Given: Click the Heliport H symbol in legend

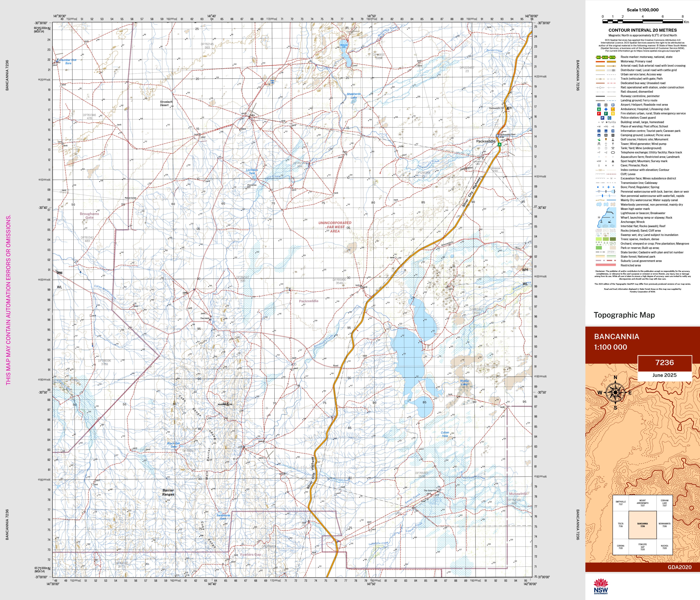Looking at the screenshot, I should point(606,105).
